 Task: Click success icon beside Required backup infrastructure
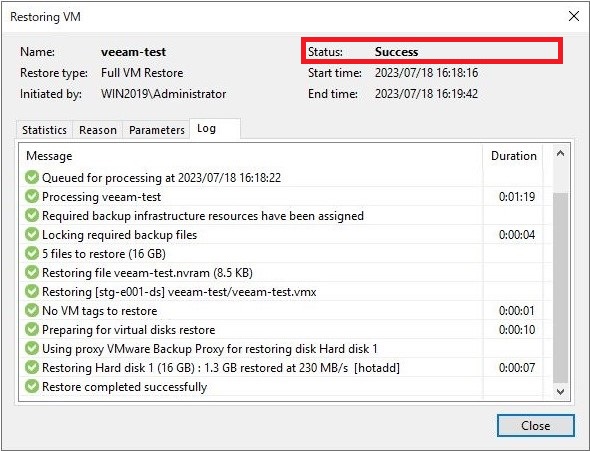tap(32, 216)
